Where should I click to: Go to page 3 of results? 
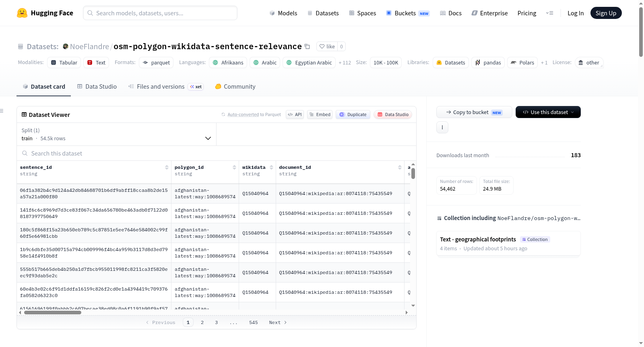coord(216,322)
